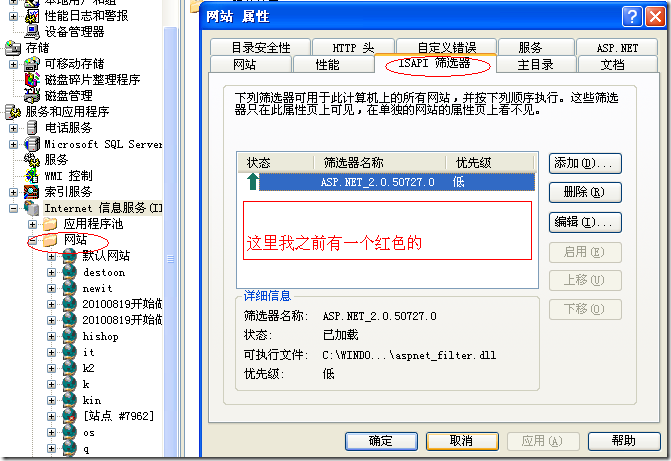The height and width of the screenshot is (461, 671).
Task: Click the 服务 gears icon
Action: [x=32, y=160]
